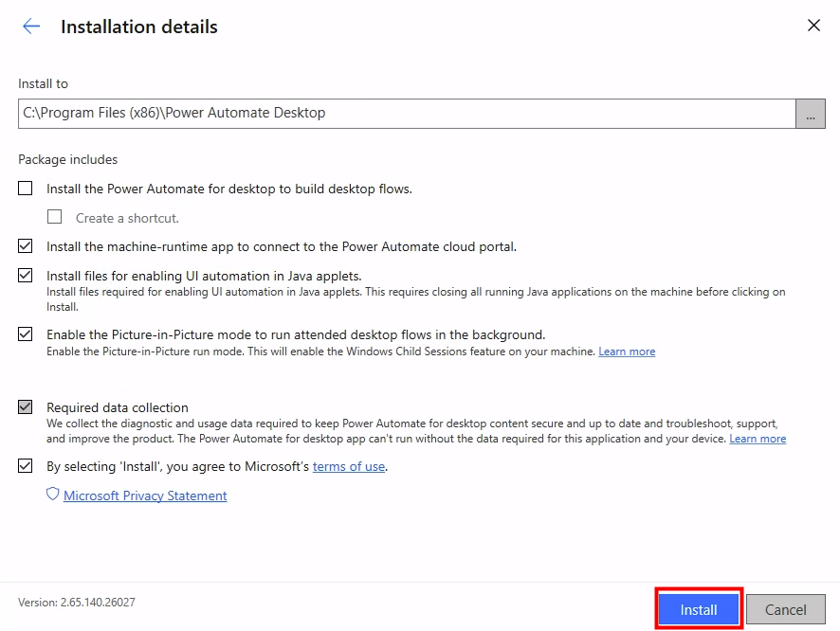Open Learn more link for Picture-in-Picture
Image resolution: width=840 pixels, height=631 pixels.
coord(627,352)
